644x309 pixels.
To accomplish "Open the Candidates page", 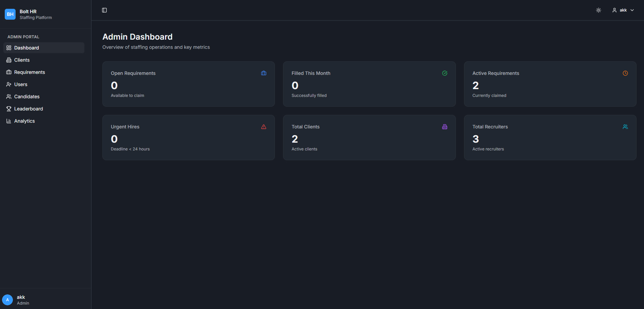I will tap(27, 97).
